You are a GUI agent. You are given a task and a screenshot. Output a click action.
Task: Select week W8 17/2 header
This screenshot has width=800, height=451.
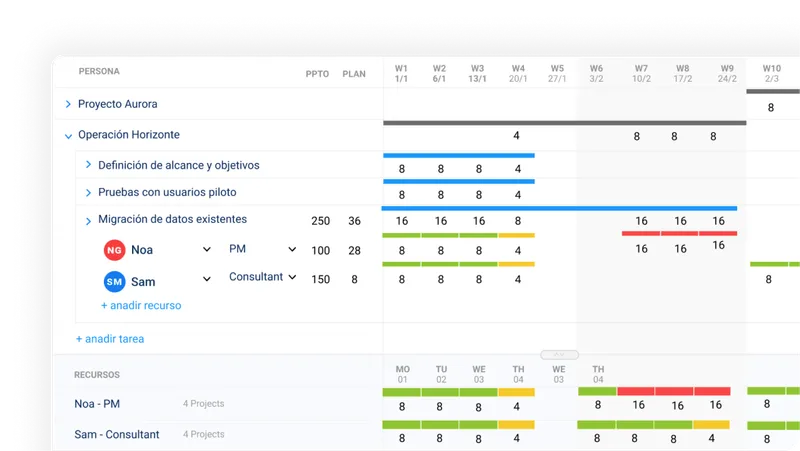[x=683, y=73]
